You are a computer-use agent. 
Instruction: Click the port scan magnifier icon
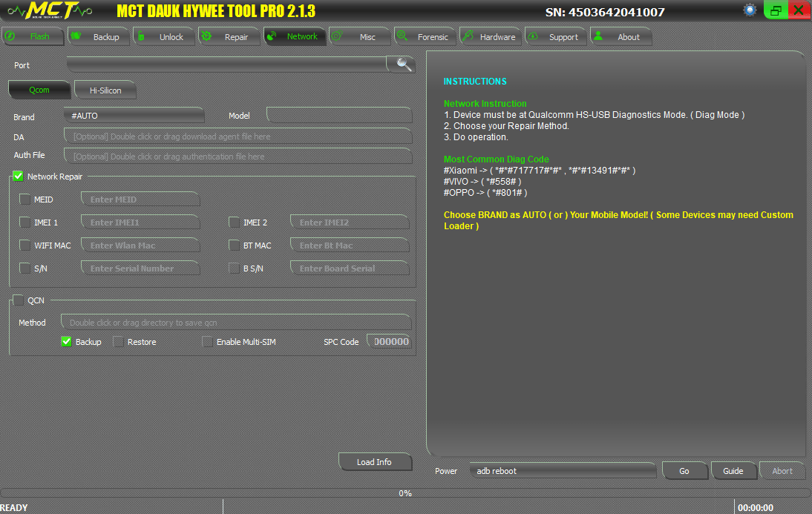pyautogui.click(x=402, y=64)
